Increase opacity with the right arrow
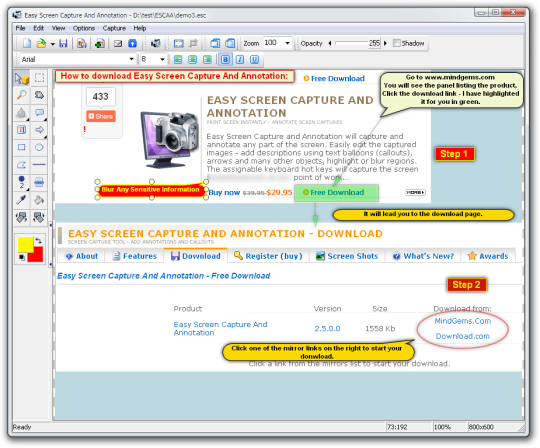This screenshot has width=540, height=448. tap(385, 43)
